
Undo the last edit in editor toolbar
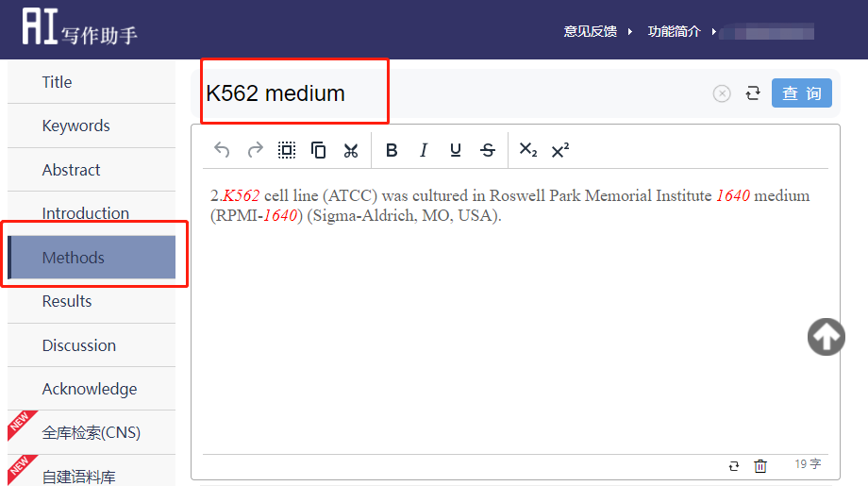(222, 150)
